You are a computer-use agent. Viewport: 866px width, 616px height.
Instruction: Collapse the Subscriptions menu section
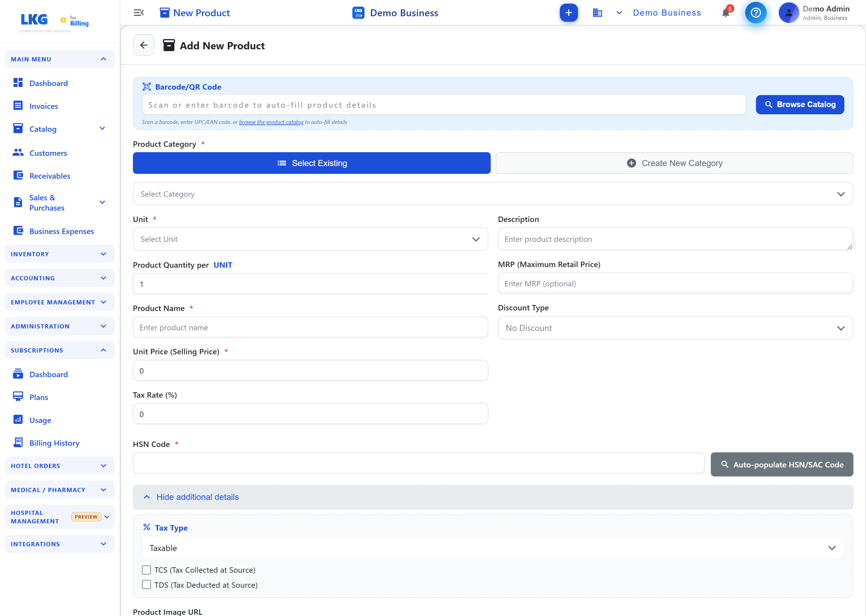[60, 350]
